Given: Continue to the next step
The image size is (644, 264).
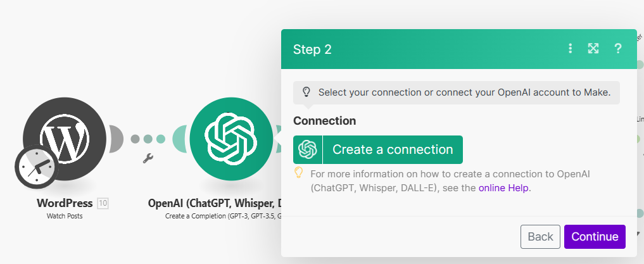Looking at the screenshot, I should point(595,237).
